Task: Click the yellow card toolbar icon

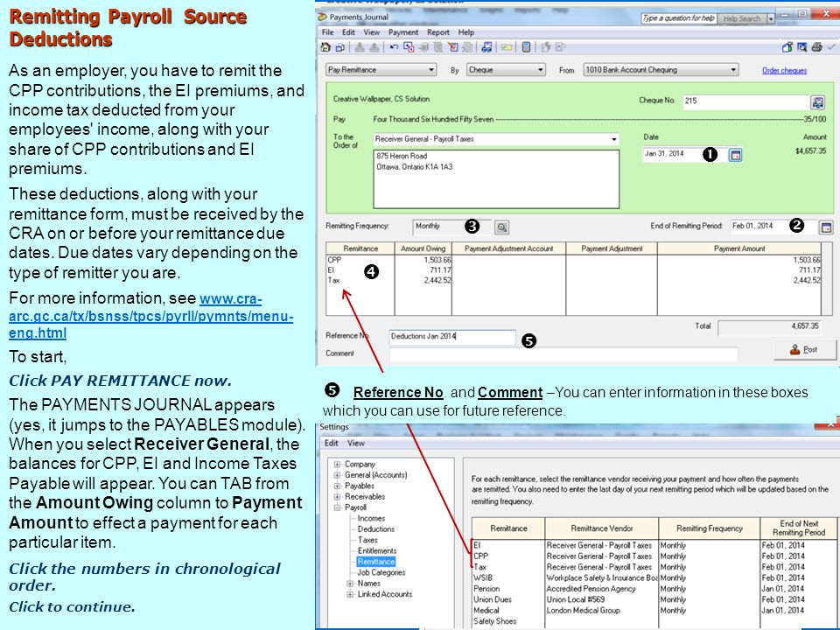Action: [x=507, y=47]
